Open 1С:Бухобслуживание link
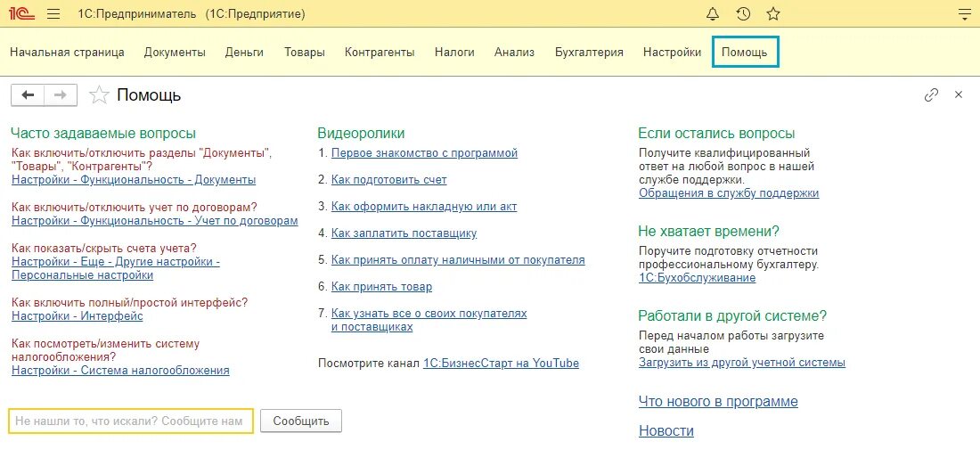This screenshot has height=458, width=980. coord(697,278)
